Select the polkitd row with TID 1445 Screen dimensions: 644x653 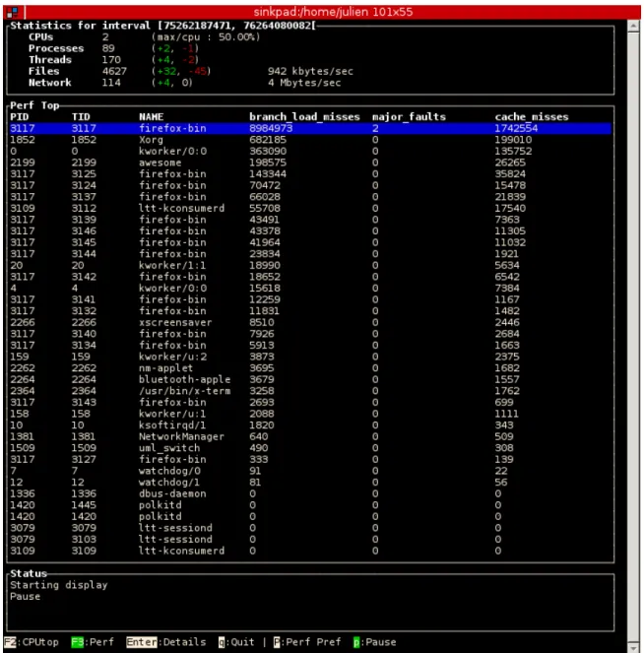click(310, 505)
